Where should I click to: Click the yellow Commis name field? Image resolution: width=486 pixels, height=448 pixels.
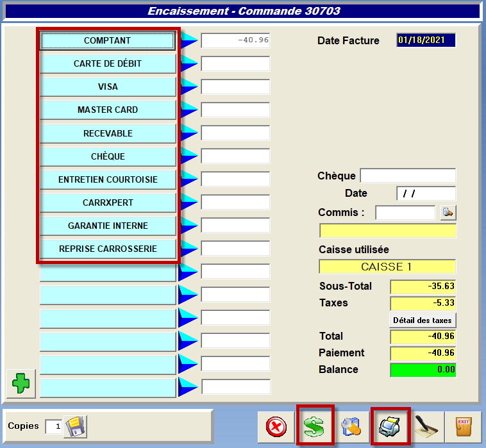pyautogui.click(x=388, y=231)
